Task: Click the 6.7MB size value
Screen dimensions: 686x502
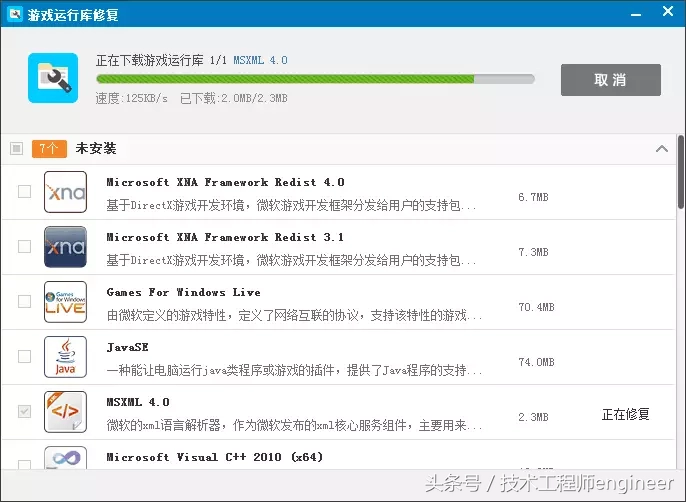Action: click(533, 197)
